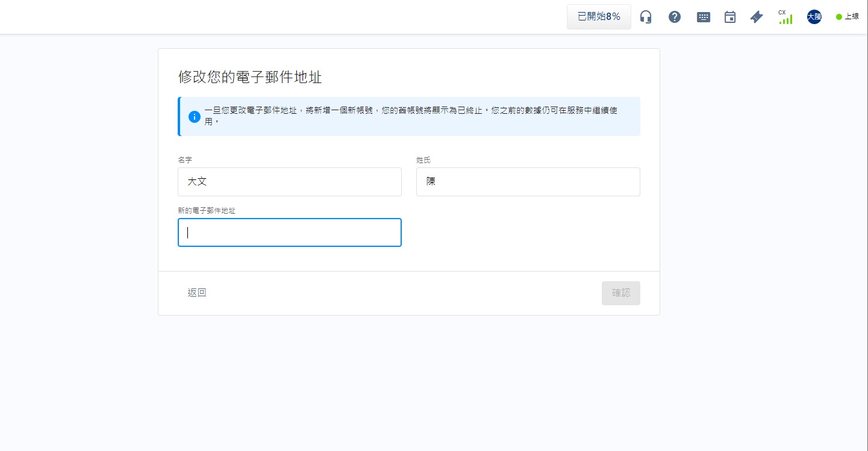Click the blue info icon in notice

coord(195,117)
